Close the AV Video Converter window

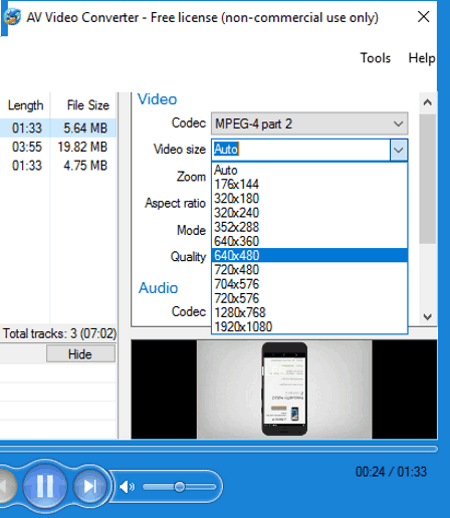click(x=424, y=17)
